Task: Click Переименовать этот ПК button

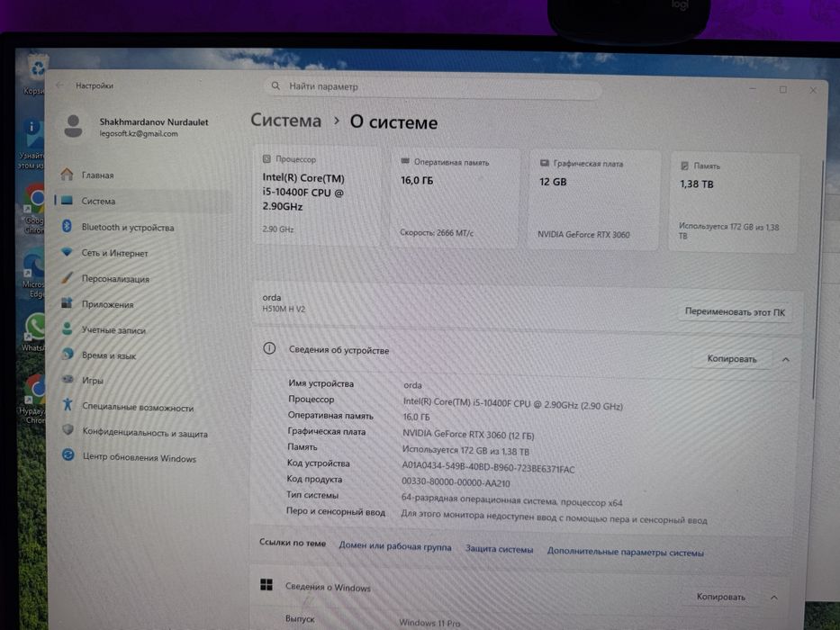Action: [x=735, y=311]
